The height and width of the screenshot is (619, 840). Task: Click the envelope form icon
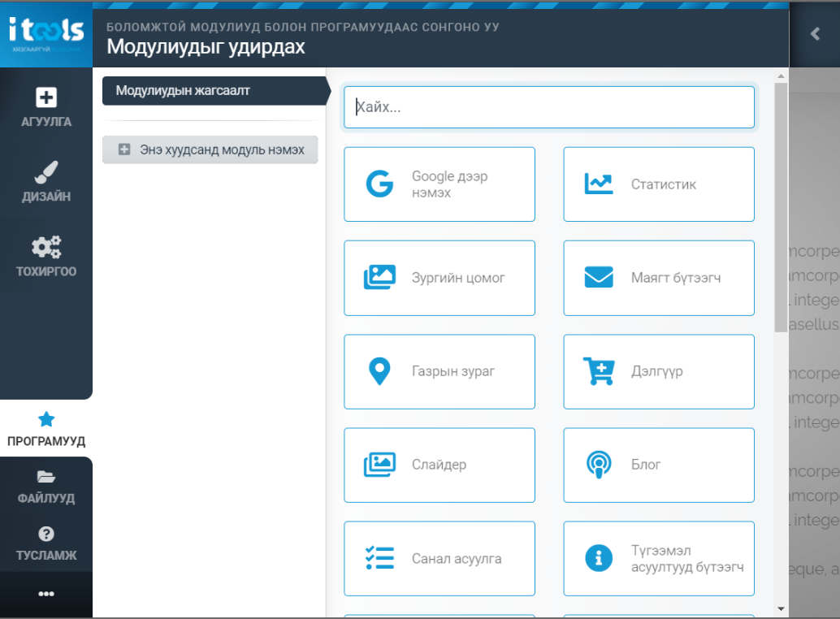point(599,277)
